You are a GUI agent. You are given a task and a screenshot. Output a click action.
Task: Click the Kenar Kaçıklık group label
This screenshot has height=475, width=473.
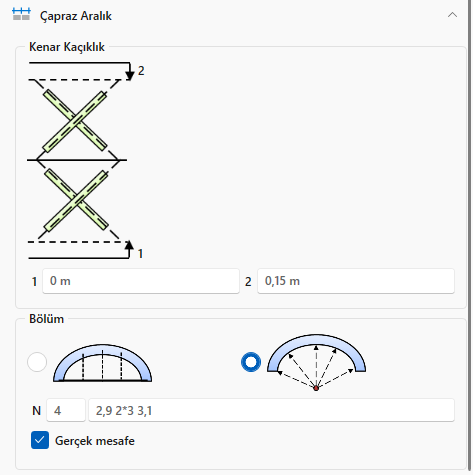(x=67, y=47)
